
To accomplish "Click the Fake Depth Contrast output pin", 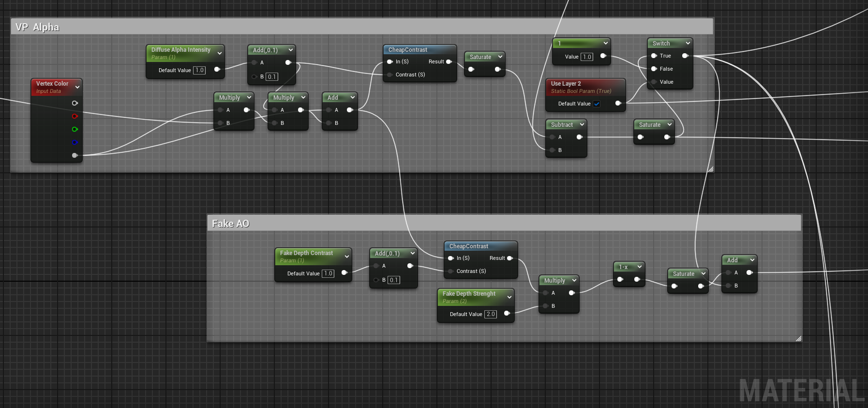I will (x=344, y=272).
